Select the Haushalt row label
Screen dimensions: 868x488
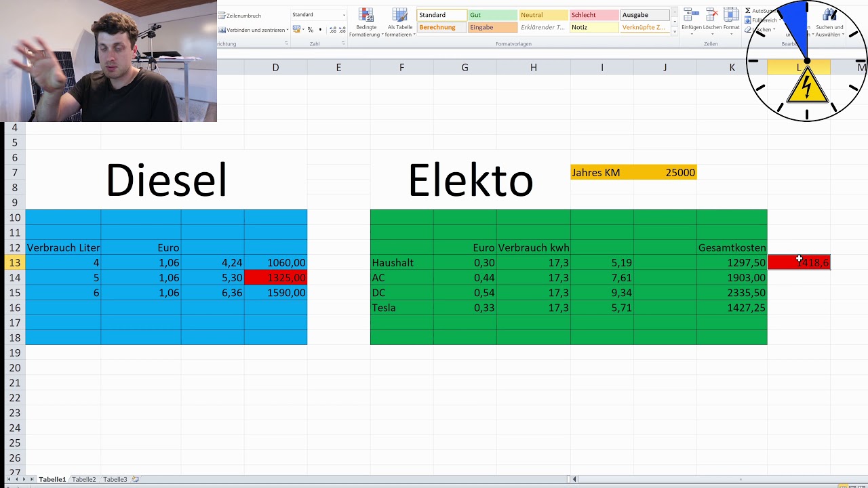click(x=402, y=262)
